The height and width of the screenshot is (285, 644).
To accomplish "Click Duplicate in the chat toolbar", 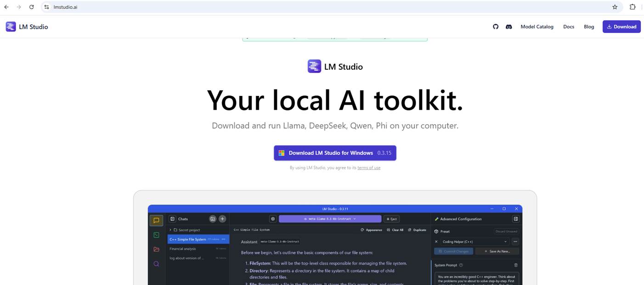I will pos(417,230).
